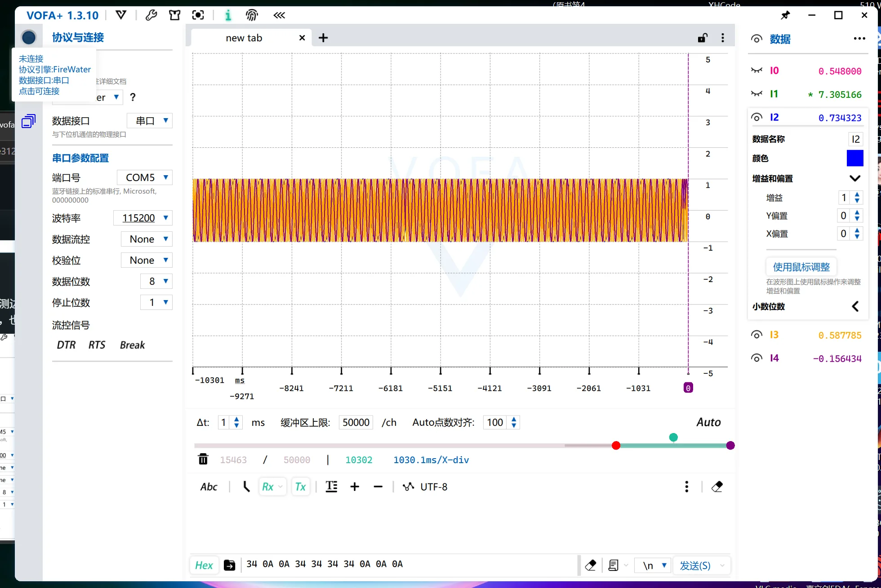Open the wrench tools icon in title bar

151,15
